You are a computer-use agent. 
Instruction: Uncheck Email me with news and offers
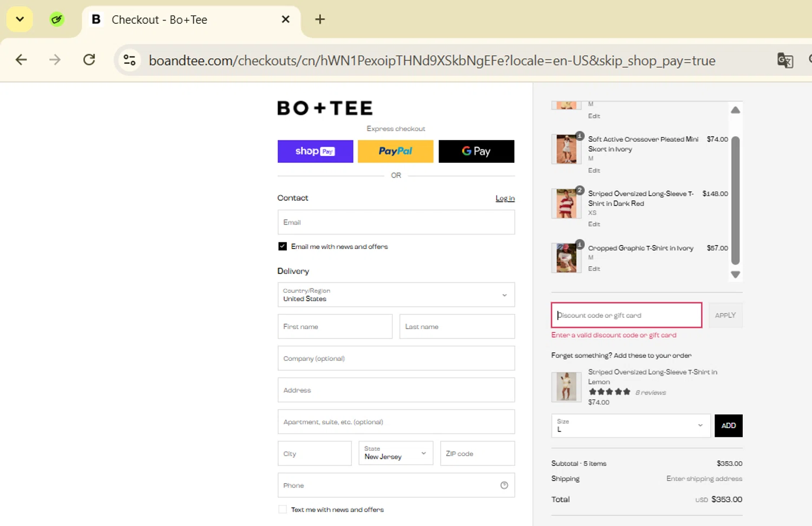[283, 246]
